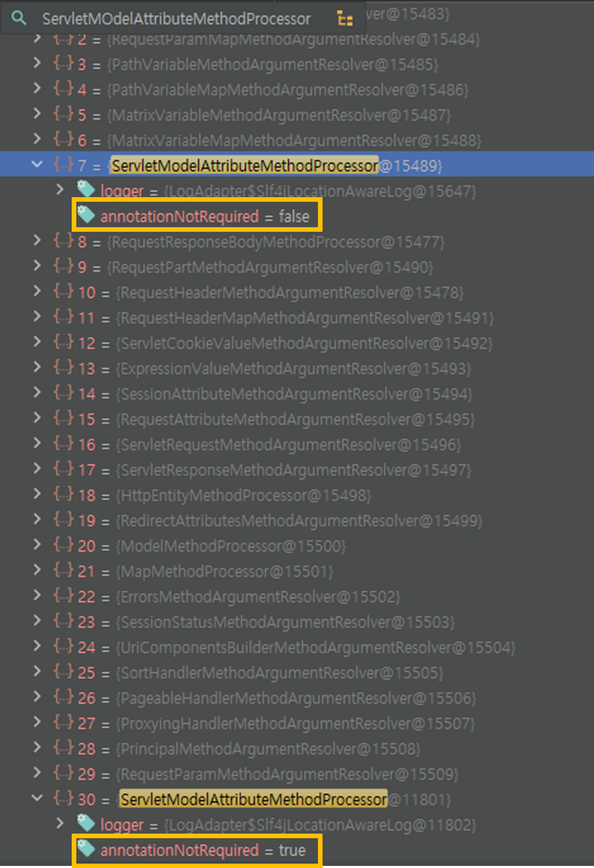
Task: Click the search field text ServletMOdelAttributeMethodProcessor
Action: click(x=176, y=19)
